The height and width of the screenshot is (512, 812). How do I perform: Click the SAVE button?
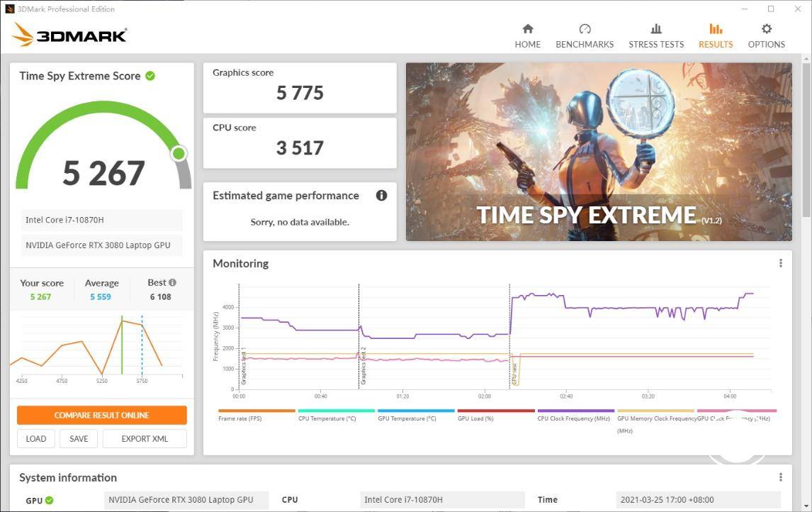(79, 438)
